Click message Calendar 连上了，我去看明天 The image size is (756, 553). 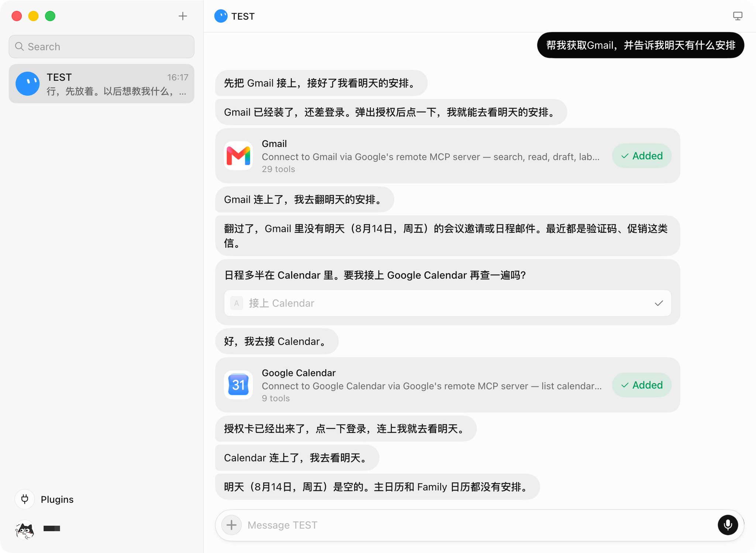tap(297, 458)
